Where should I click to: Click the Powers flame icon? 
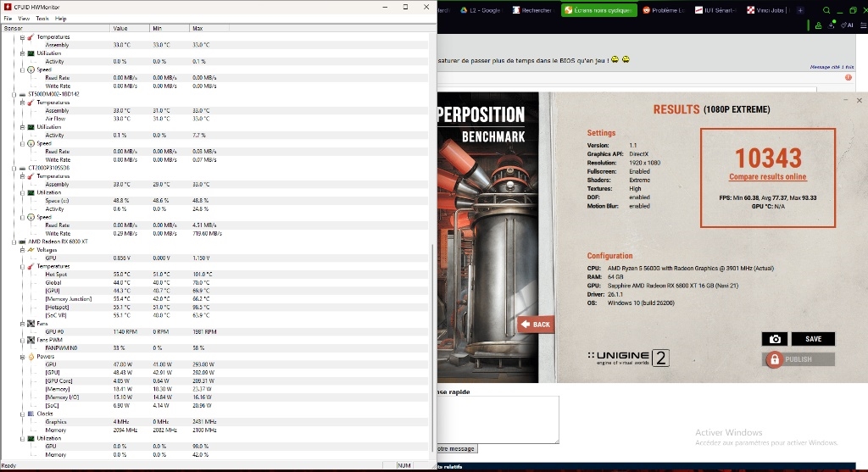tap(31, 357)
